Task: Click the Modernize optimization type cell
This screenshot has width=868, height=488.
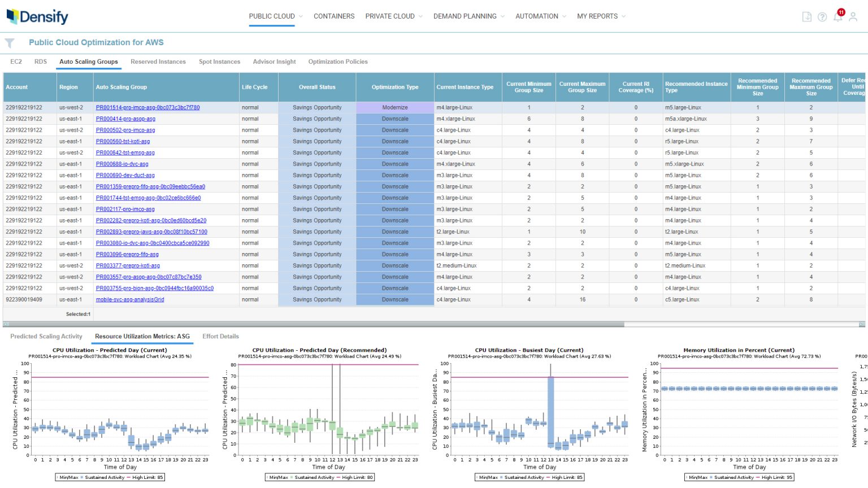Action: coord(394,107)
